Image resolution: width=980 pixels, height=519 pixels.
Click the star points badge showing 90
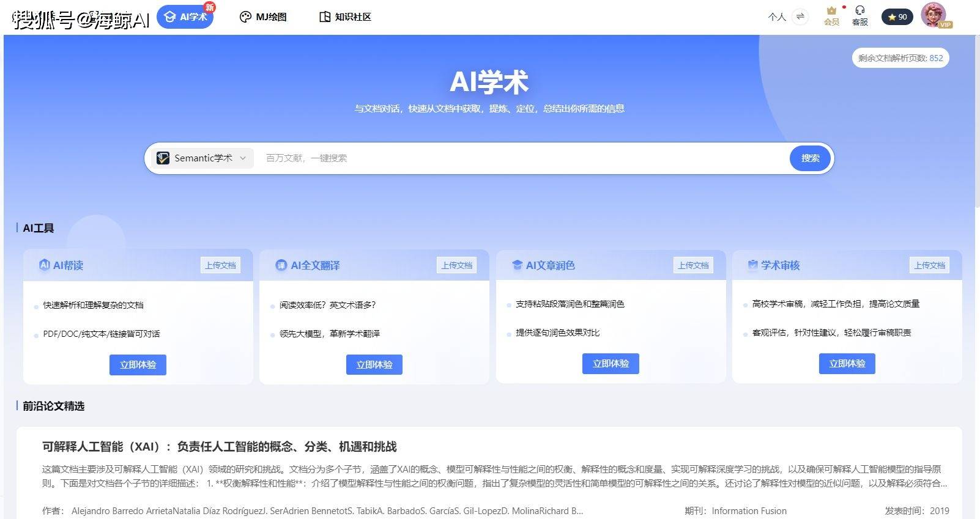897,17
